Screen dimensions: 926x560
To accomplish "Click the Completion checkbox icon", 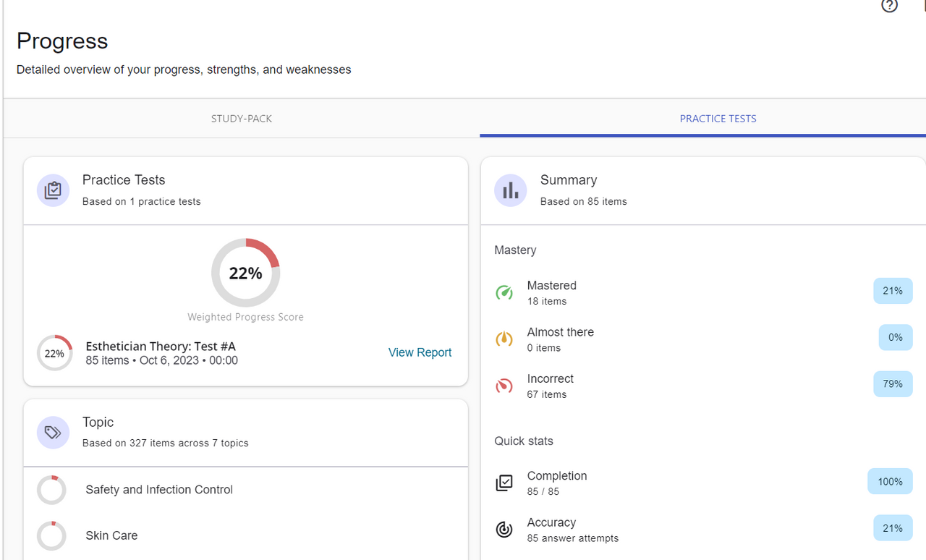I will click(504, 483).
